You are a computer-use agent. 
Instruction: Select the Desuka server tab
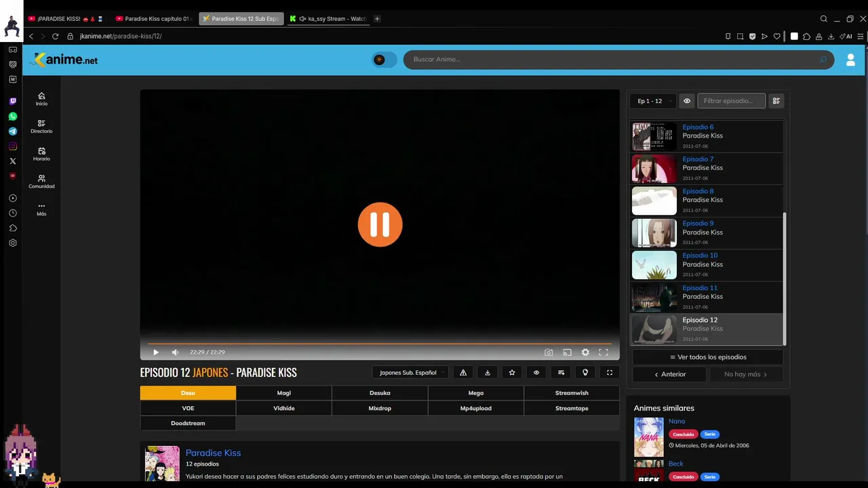380,393
